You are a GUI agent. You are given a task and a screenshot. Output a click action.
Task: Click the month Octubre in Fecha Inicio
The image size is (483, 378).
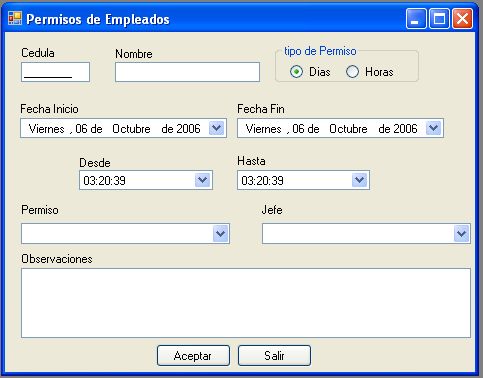(131, 129)
